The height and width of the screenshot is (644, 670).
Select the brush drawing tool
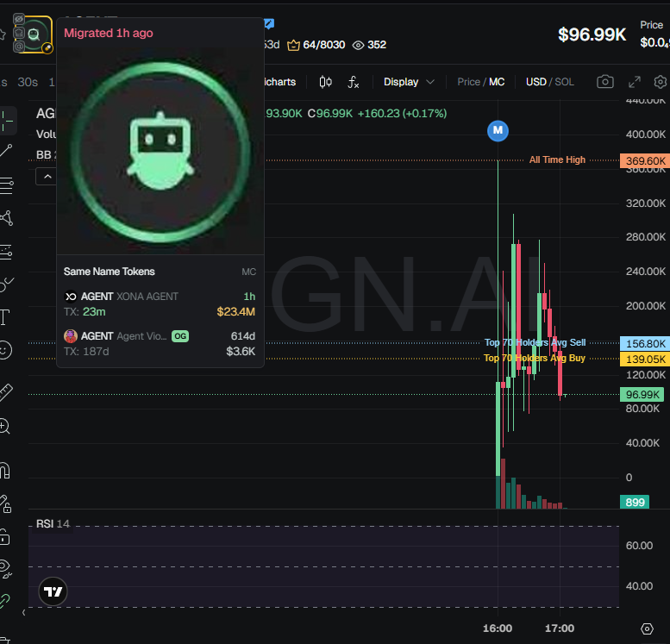point(6,284)
